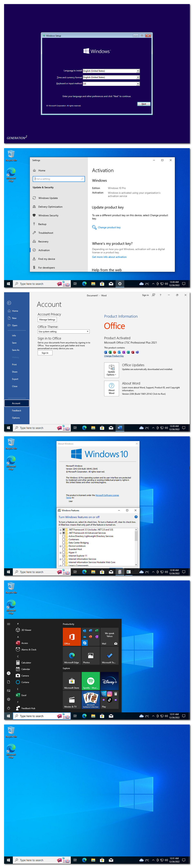Click Manage Settings under Account Privacy

tap(47, 319)
